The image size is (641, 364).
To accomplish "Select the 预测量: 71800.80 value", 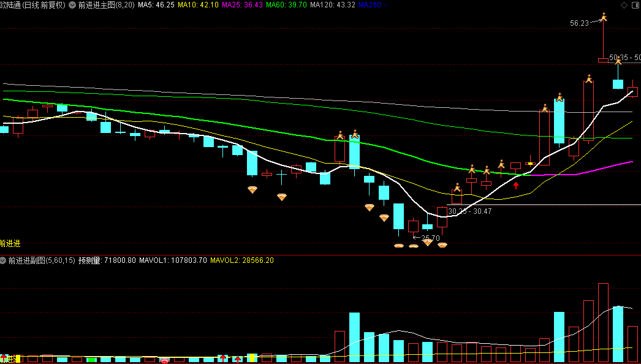I will pos(107,260).
